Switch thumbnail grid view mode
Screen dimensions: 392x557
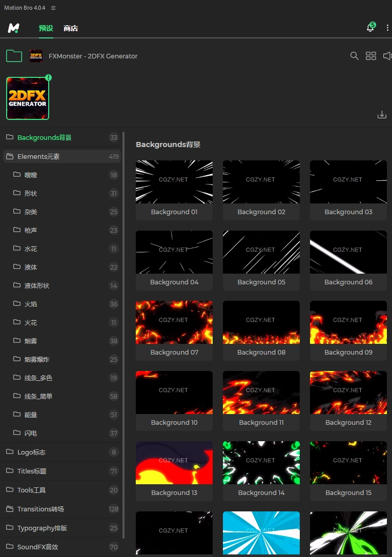[x=371, y=56]
